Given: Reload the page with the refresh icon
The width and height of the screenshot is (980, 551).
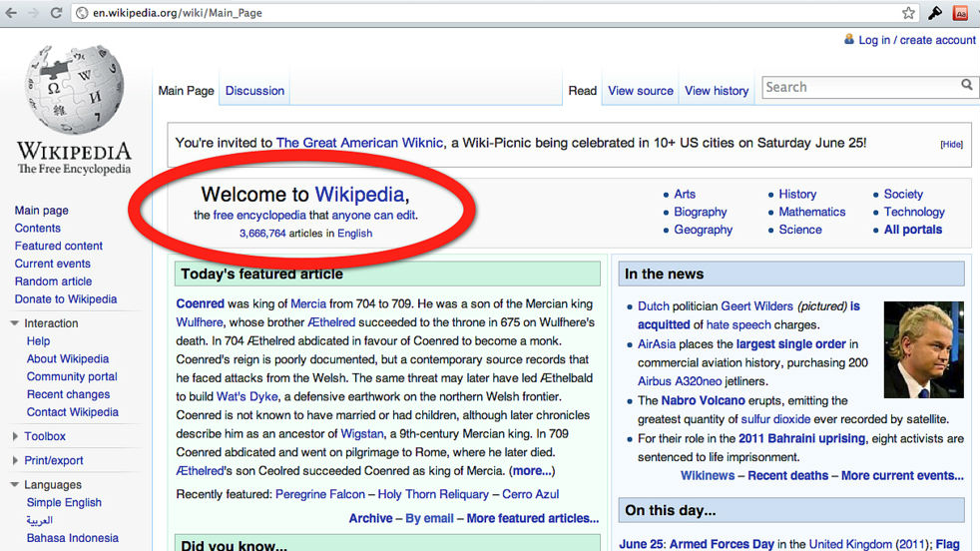Looking at the screenshot, I should click(59, 14).
